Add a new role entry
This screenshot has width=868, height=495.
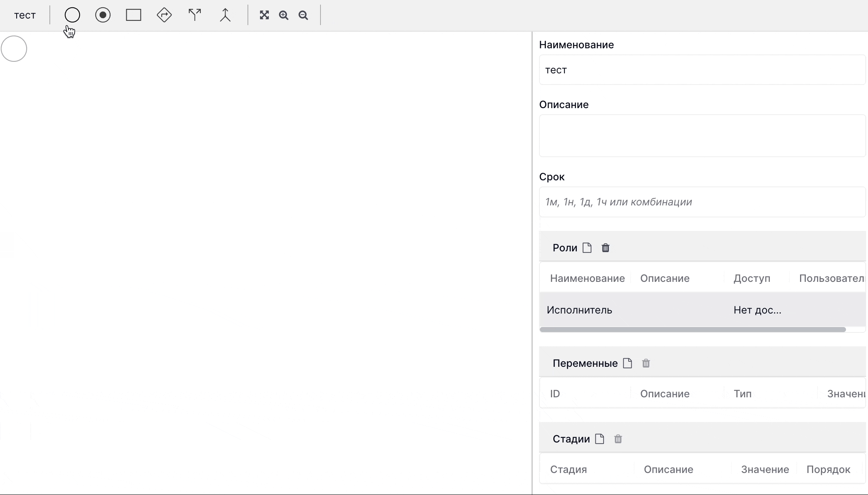(587, 248)
